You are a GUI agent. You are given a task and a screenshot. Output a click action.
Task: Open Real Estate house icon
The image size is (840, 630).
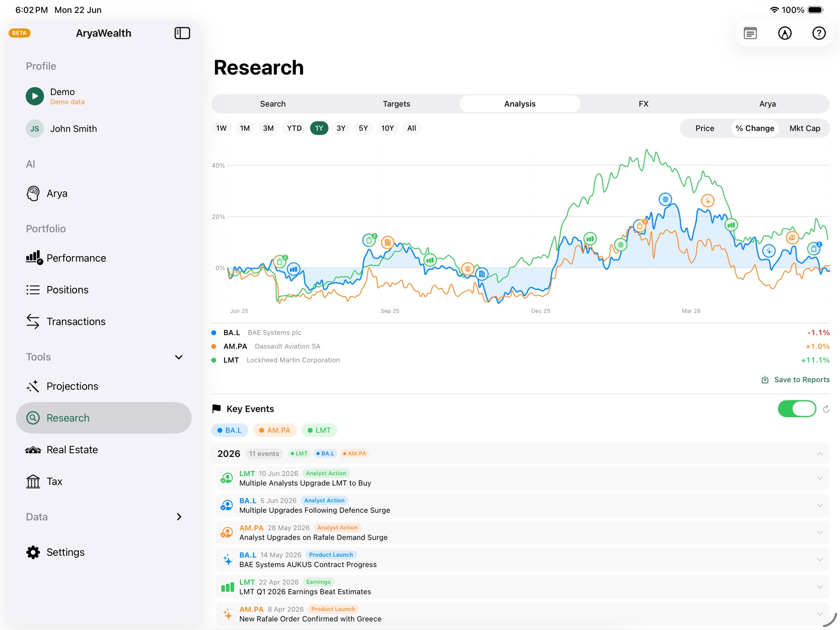(33, 450)
